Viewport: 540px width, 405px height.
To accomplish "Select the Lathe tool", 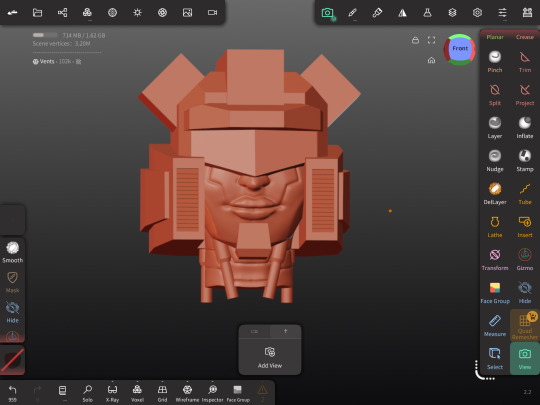I will click(495, 227).
